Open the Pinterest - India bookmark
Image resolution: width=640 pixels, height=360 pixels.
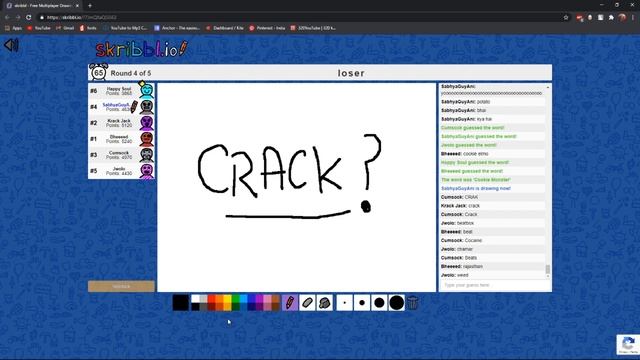click(x=267, y=28)
